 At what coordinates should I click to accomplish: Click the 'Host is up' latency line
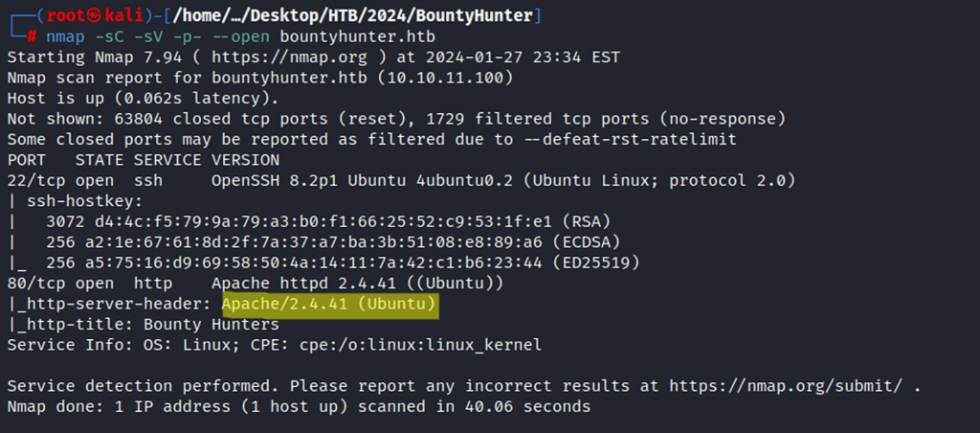pos(144,98)
